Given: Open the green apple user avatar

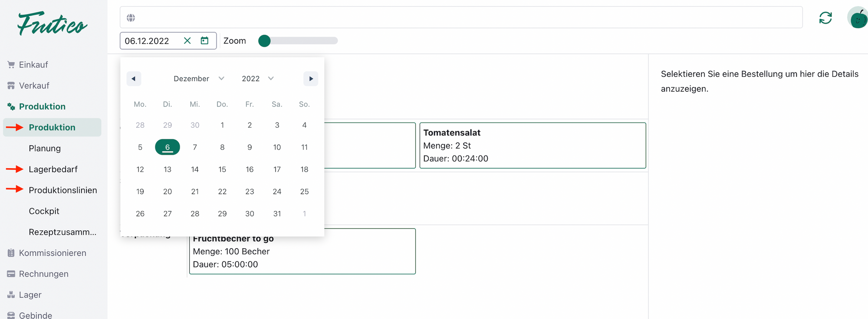Looking at the screenshot, I should tap(858, 18).
